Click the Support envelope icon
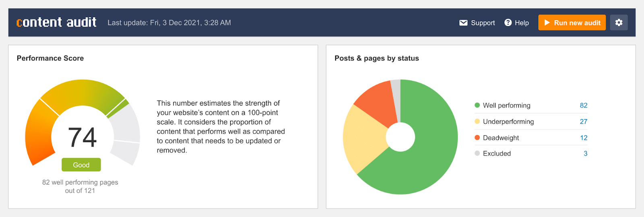 pos(464,23)
